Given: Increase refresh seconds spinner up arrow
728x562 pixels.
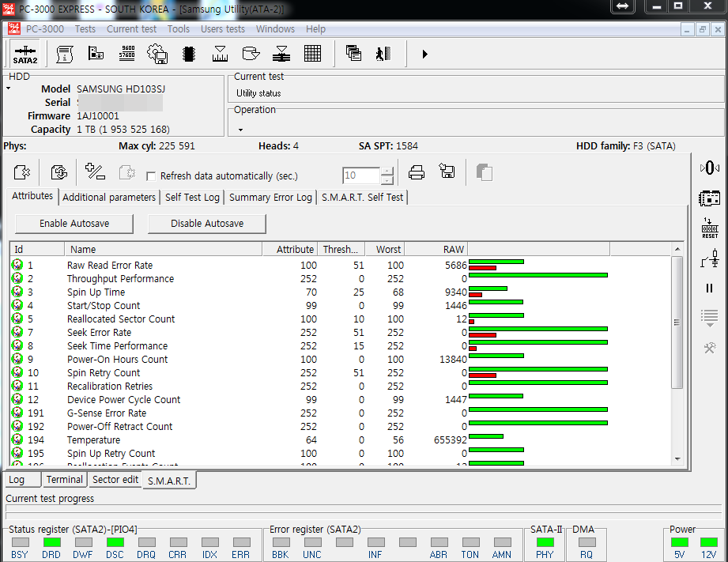Looking at the screenshot, I should pyautogui.click(x=387, y=172).
